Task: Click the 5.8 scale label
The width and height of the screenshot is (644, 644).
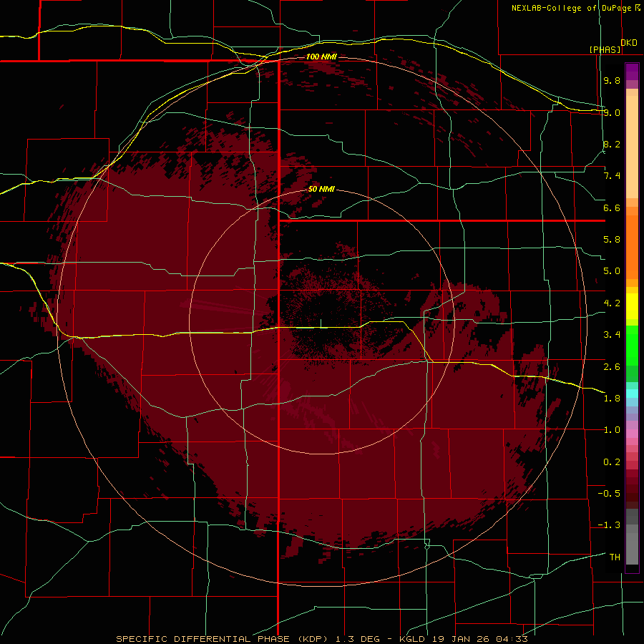Action: (612, 240)
